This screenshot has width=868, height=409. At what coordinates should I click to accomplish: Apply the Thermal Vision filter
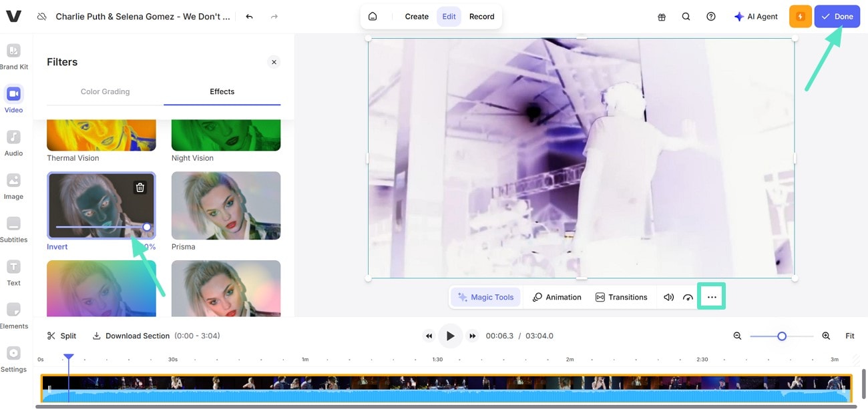point(101,135)
